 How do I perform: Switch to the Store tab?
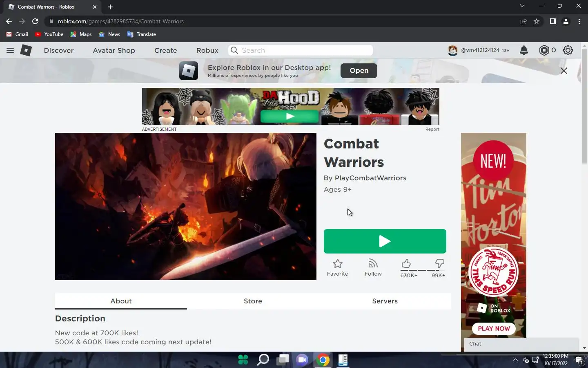[253, 301]
